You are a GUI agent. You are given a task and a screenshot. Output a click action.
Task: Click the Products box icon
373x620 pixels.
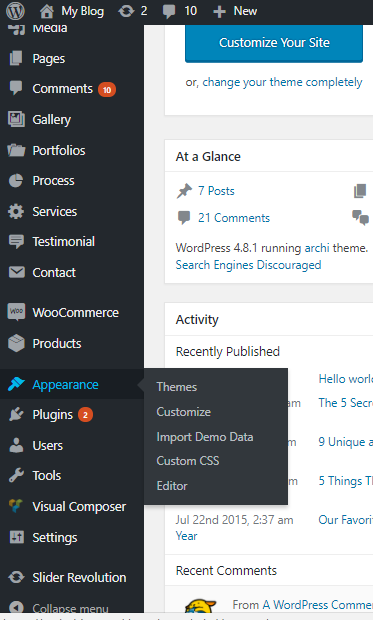point(16,343)
